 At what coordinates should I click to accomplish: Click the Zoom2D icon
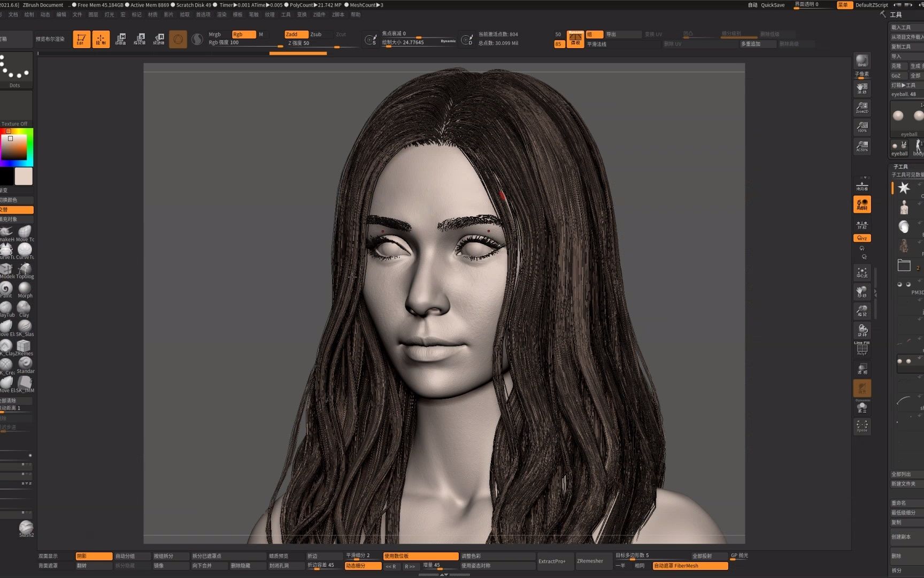tap(862, 107)
